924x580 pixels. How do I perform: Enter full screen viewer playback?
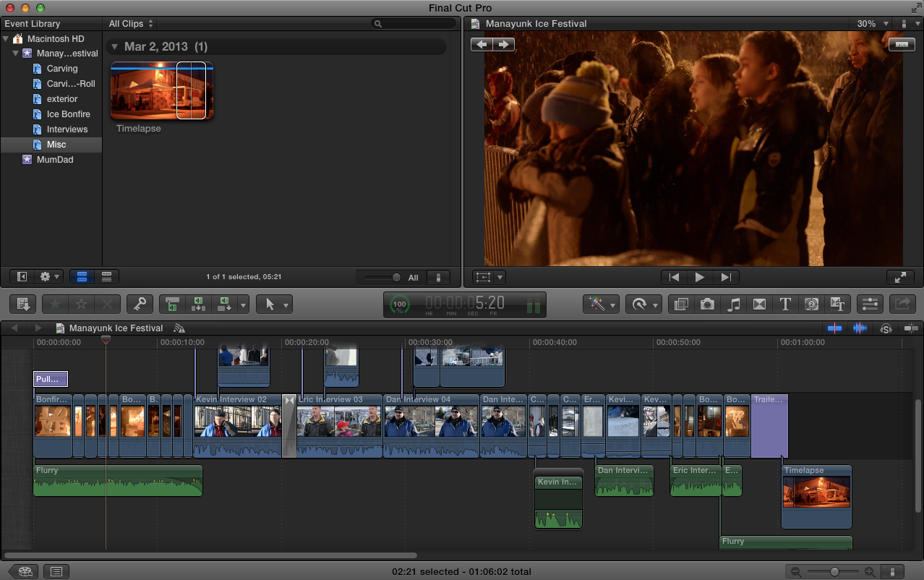(x=901, y=277)
